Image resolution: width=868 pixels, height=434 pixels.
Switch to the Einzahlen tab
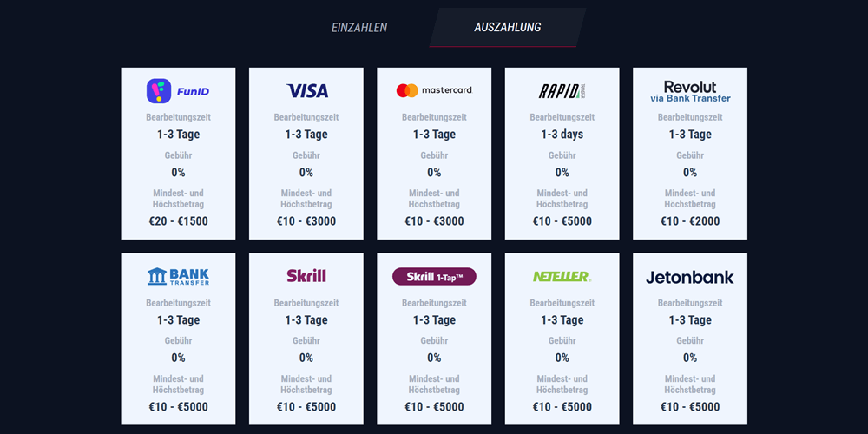coord(359,27)
